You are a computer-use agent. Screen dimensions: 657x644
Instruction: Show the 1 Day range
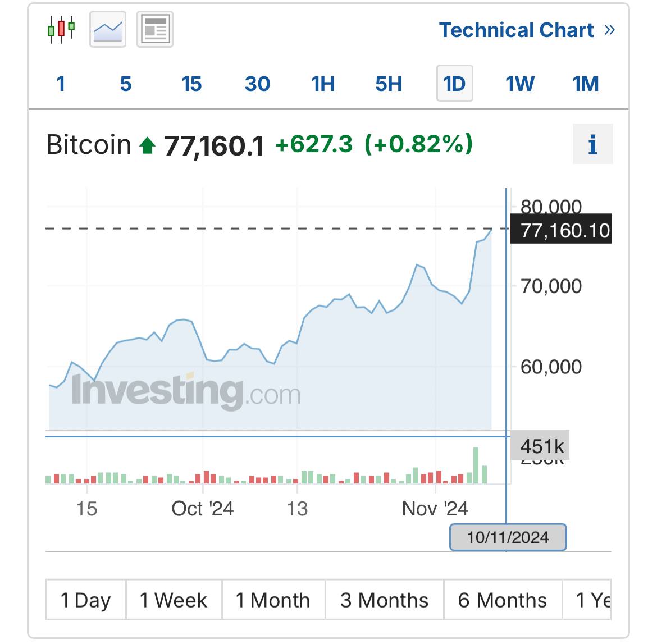click(86, 600)
